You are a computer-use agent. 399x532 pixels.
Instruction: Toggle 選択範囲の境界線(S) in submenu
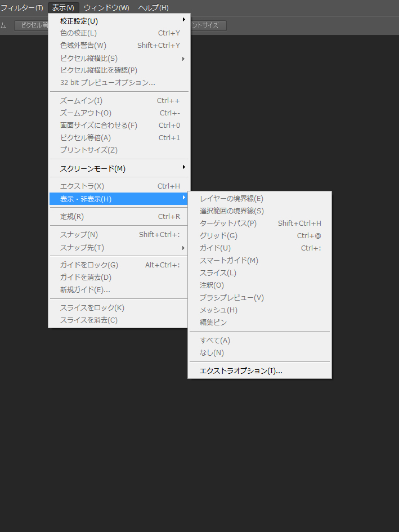click(x=259, y=211)
